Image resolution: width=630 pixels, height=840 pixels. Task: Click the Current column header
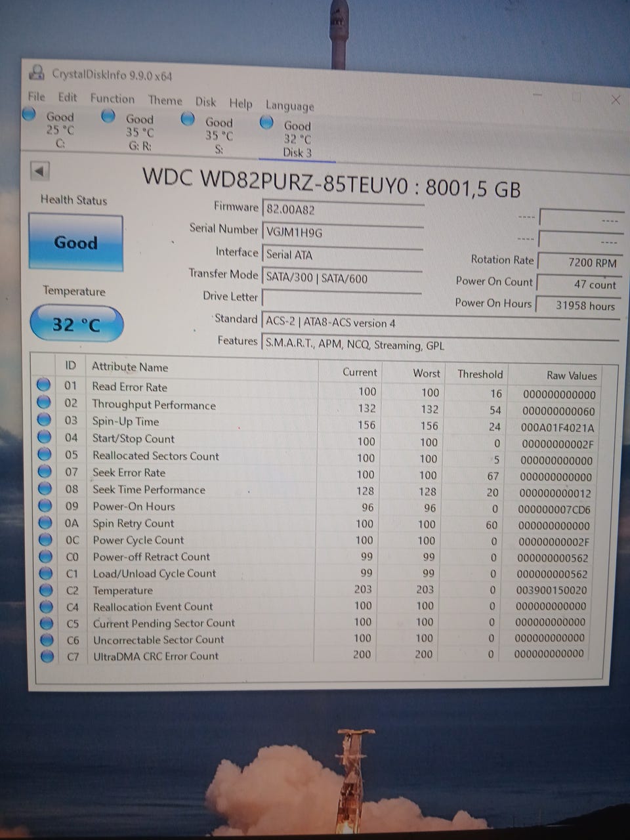(360, 372)
